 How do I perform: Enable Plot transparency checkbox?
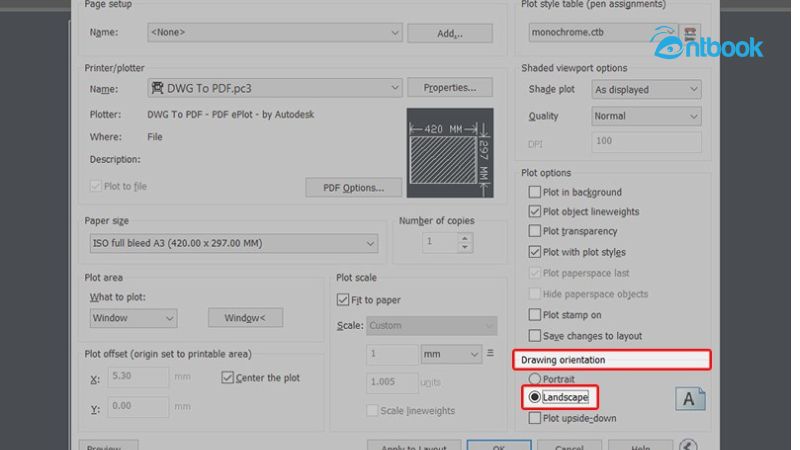(534, 231)
